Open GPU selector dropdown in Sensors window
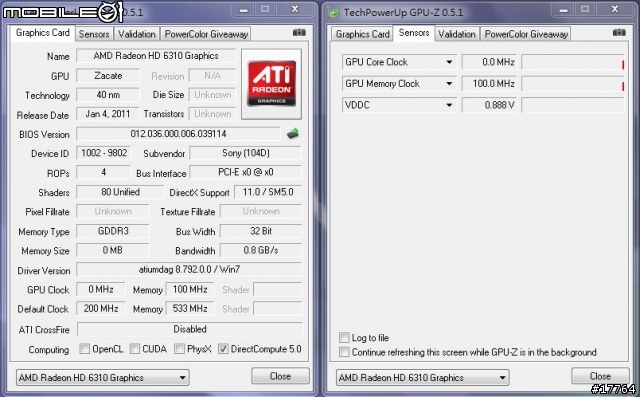Image resolution: width=640 pixels, height=397 pixels. [422, 377]
